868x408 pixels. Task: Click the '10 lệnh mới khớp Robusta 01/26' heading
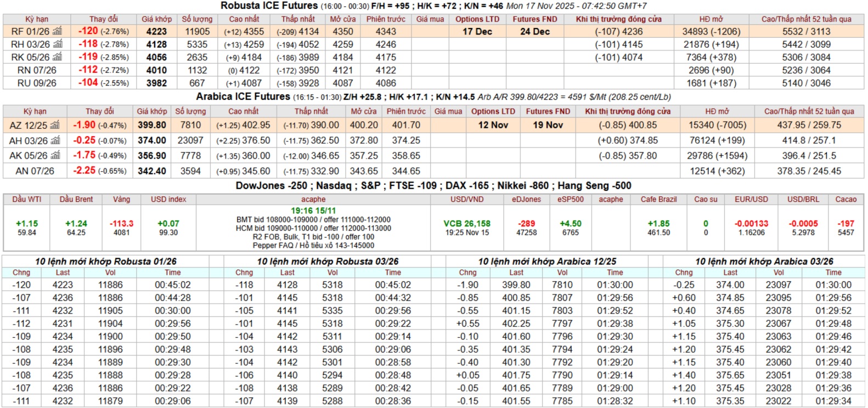[106, 262]
